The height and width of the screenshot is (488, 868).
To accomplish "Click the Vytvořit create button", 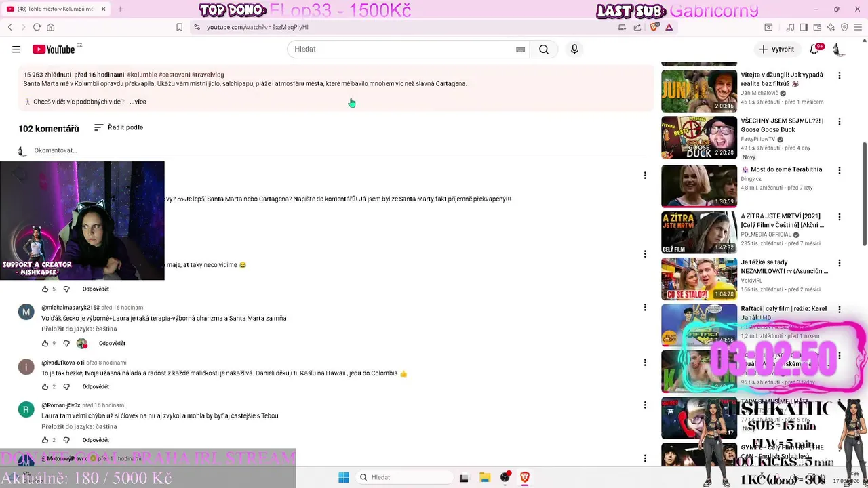I will [x=776, y=49].
